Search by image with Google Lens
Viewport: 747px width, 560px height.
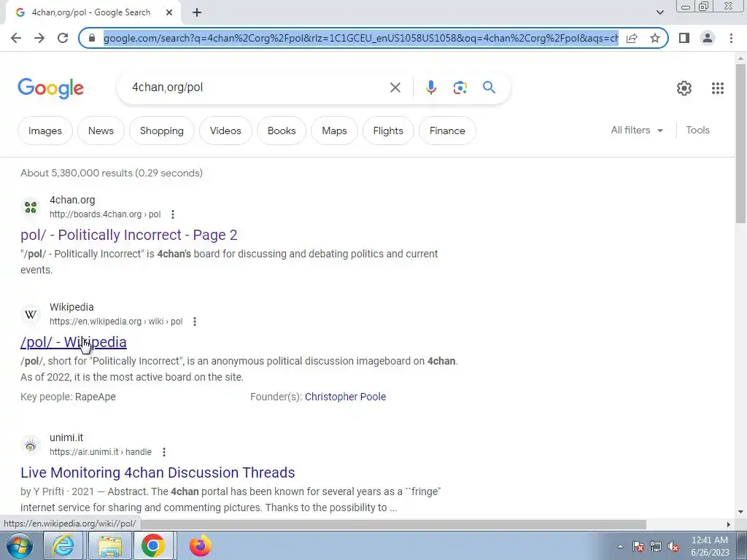[460, 87]
